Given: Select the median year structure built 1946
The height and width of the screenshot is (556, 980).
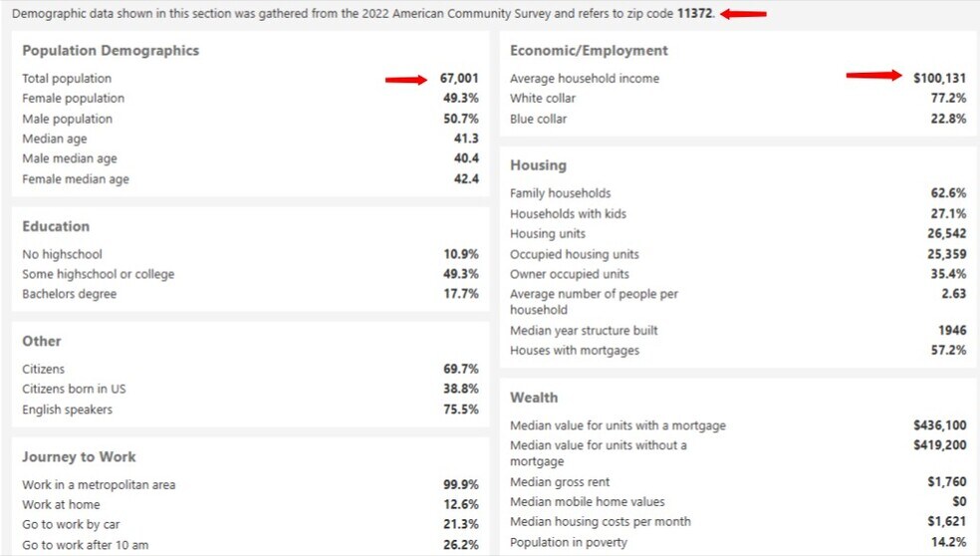Looking at the screenshot, I should (x=952, y=331).
